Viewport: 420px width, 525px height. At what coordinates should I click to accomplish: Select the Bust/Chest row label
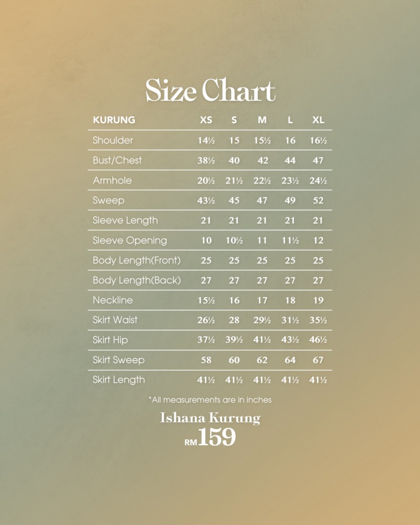click(117, 160)
